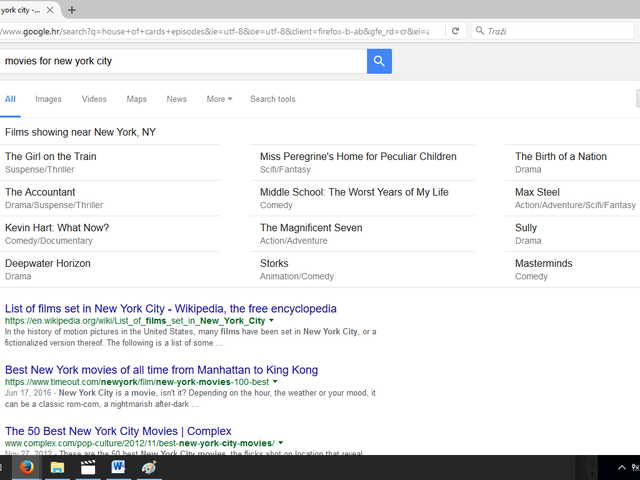Select Storks film
The width and height of the screenshot is (640, 480).
[x=274, y=264]
